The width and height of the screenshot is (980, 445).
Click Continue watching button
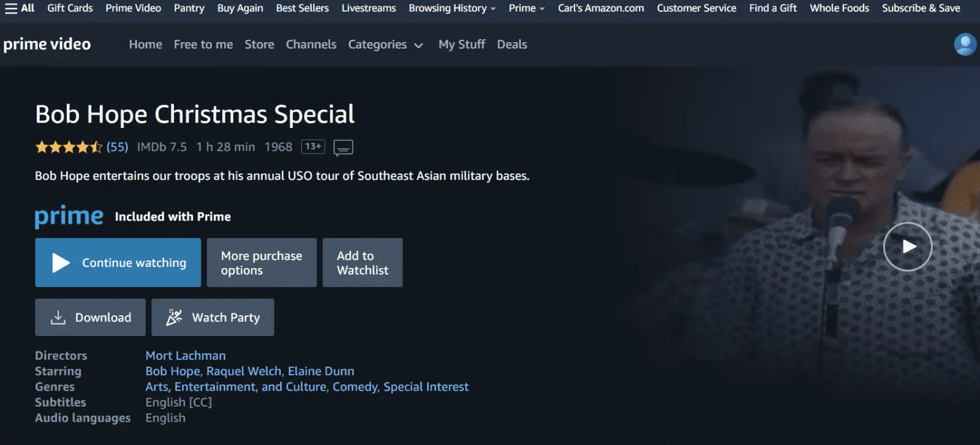point(118,263)
